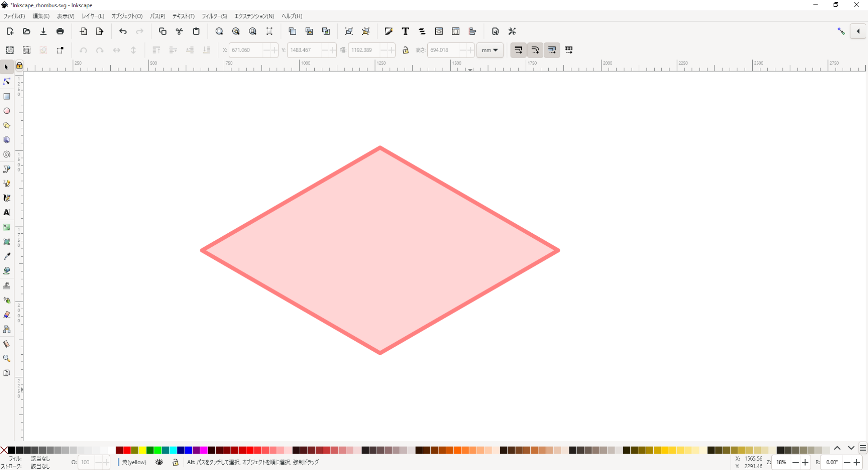Select the Node editing tool
The height and width of the screenshot is (470, 868).
6,81
